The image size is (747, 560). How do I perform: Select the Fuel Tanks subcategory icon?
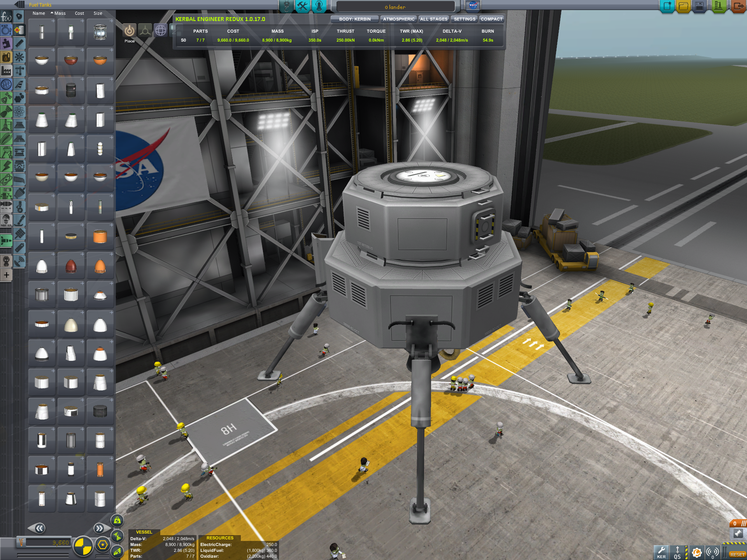tap(19, 30)
